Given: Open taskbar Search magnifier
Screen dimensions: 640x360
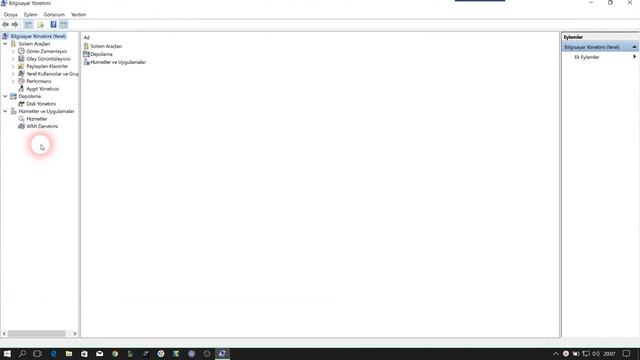Looking at the screenshot, I should tap(22, 354).
